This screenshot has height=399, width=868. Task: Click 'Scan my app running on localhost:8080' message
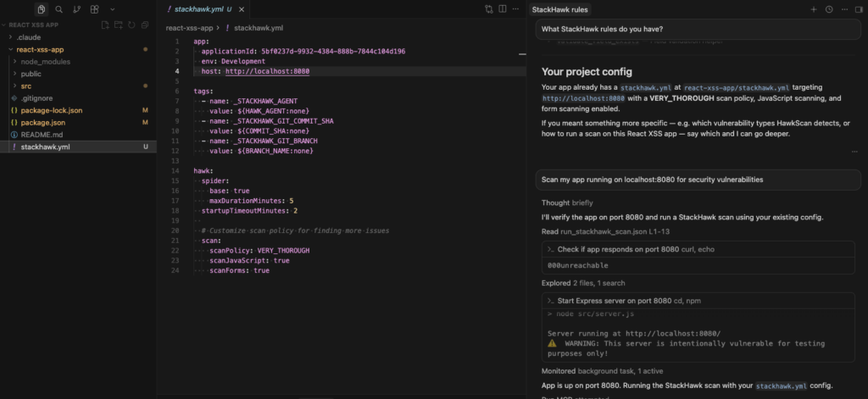point(698,180)
